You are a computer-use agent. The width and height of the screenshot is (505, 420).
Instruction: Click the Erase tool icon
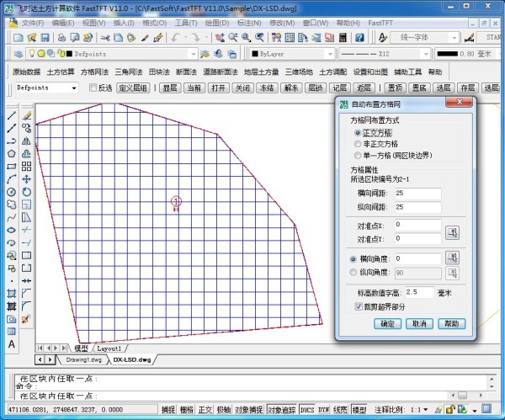tap(27, 115)
